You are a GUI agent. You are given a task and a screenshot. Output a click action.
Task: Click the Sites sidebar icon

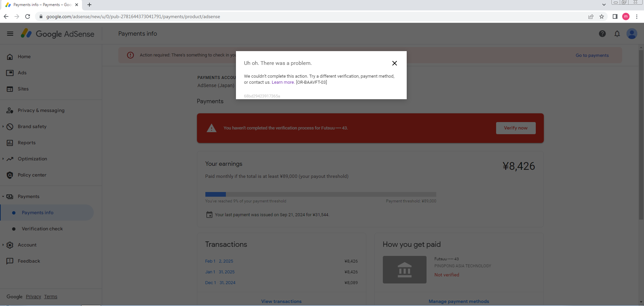coord(10,89)
